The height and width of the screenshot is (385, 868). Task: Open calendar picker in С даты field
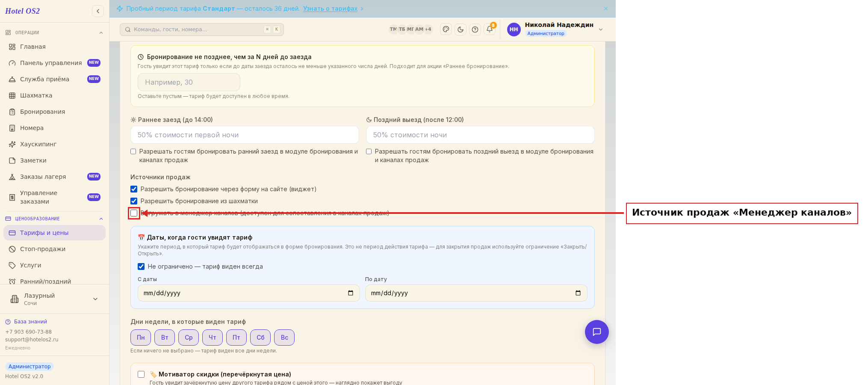click(351, 293)
